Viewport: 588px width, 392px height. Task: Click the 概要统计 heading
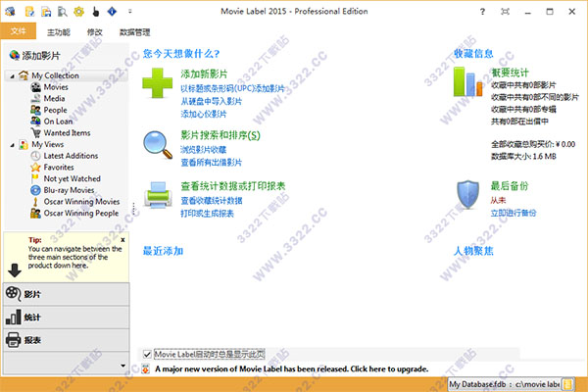pos(510,73)
